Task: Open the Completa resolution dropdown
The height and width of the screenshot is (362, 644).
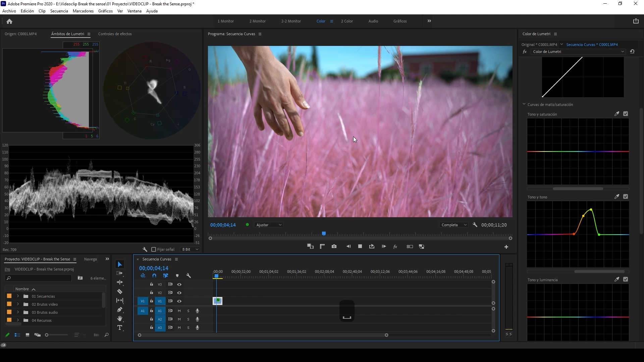Action: click(454, 225)
